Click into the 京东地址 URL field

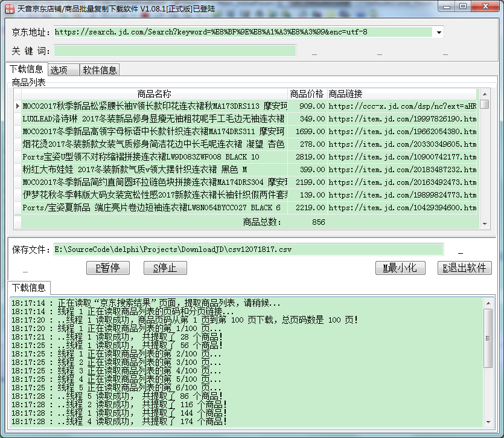[241, 32]
